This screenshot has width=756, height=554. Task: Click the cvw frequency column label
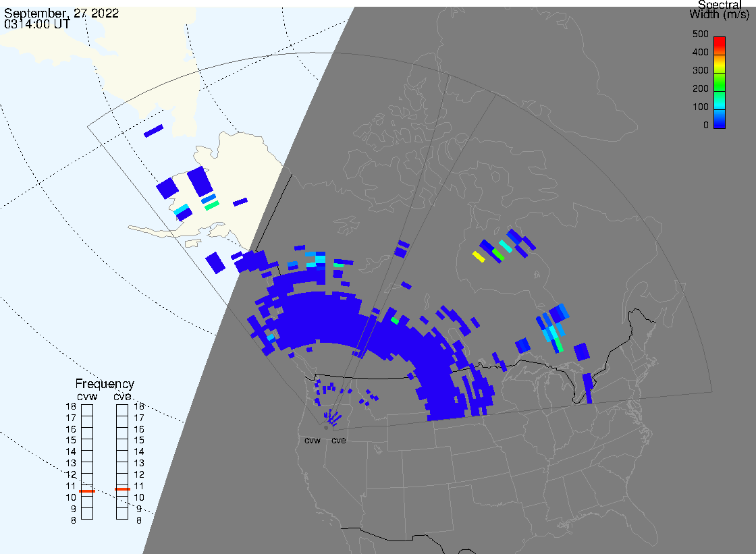click(87, 397)
